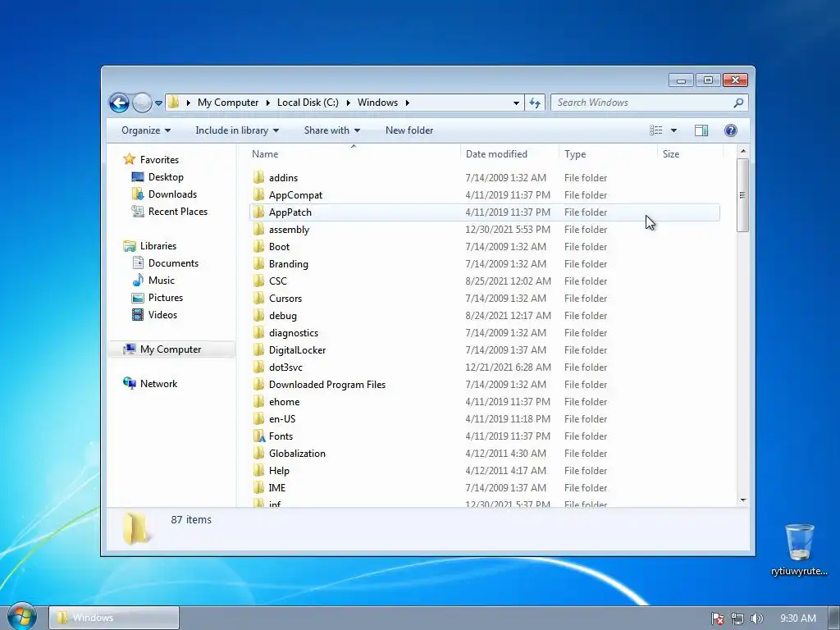Change view with the views icon
This screenshot has width=840, height=630.
(655, 130)
